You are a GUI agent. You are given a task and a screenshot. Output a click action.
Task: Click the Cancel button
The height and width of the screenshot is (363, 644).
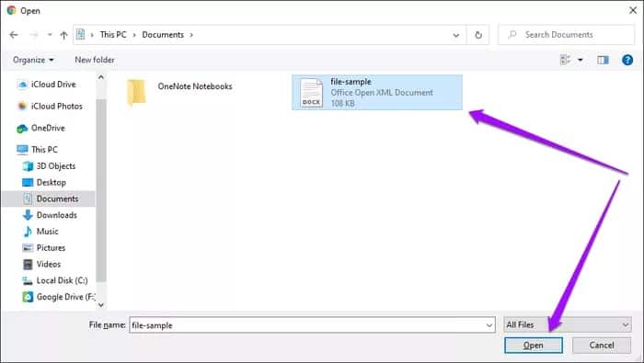click(x=602, y=346)
